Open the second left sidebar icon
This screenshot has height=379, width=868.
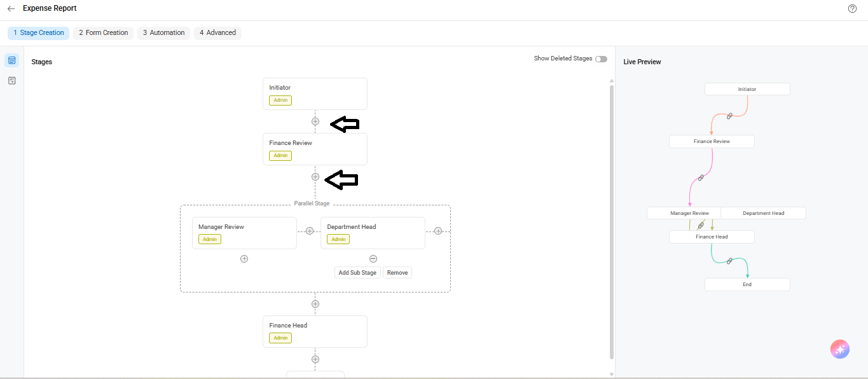click(11, 81)
